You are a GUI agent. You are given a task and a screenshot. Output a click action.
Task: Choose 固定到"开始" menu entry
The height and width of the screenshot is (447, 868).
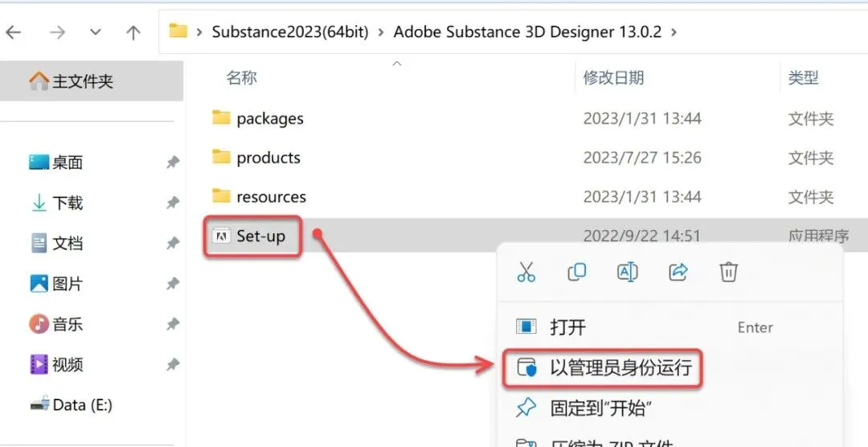coord(600,408)
